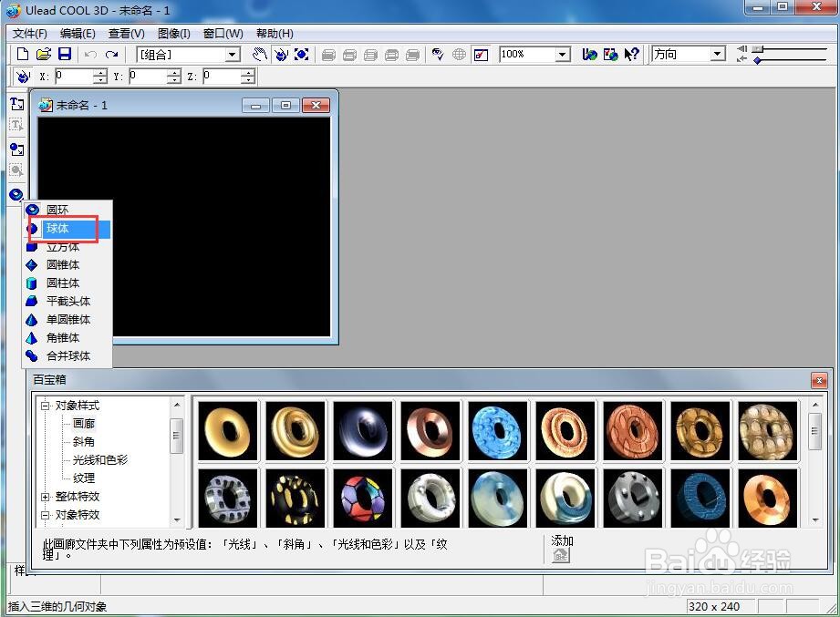Select 光线和色彩 in the tree
Image resolution: width=840 pixels, height=617 pixels.
pyautogui.click(x=100, y=460)
